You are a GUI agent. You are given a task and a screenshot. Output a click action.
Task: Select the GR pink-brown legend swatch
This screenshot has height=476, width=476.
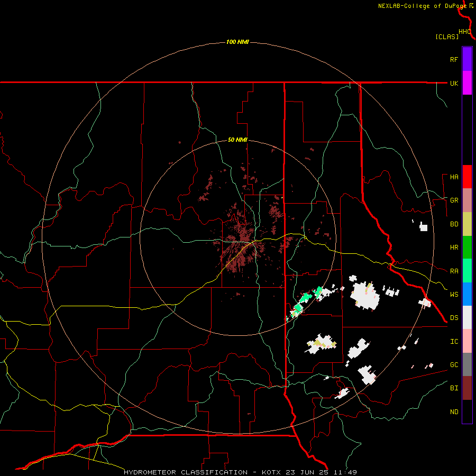pyautogui.click(x=467, y=200)
